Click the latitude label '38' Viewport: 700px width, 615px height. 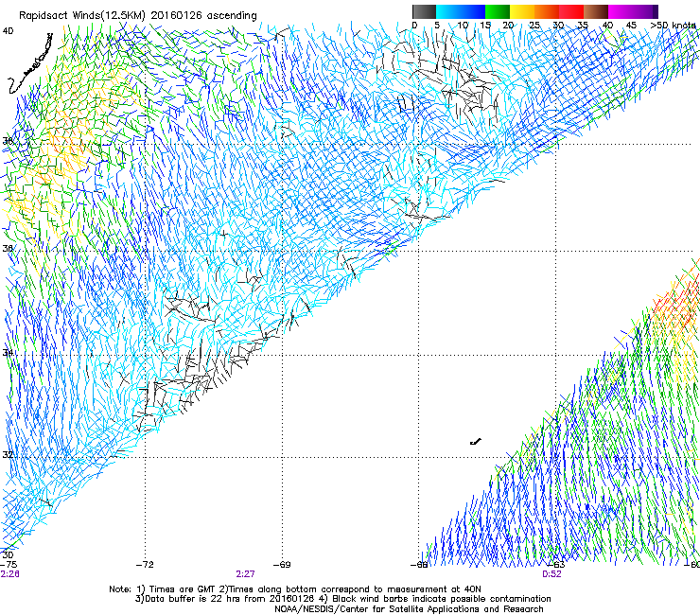point(8,141)
